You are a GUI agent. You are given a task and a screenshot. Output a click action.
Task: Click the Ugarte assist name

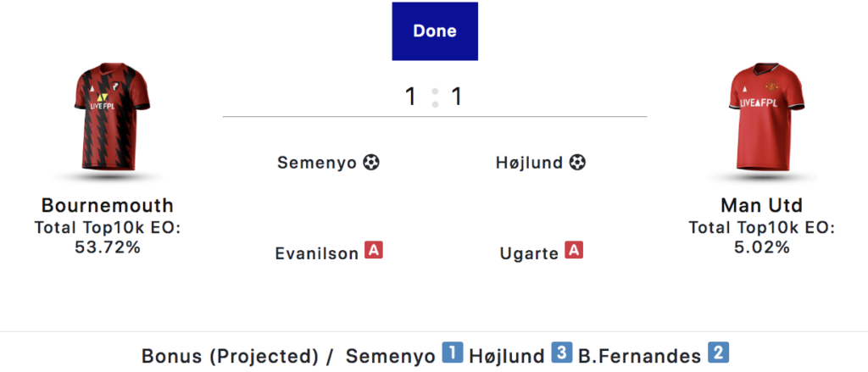[x=530, y=253]
